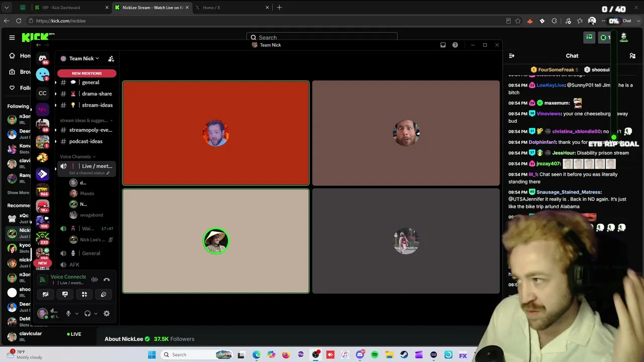Open Windows Start menu
Viewport: 644px width, 362px height.
pos(151,355)
